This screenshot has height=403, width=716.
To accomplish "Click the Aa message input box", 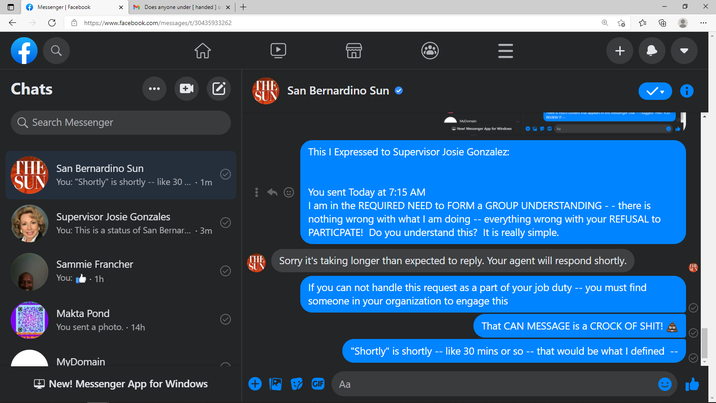I will (495, 384).
